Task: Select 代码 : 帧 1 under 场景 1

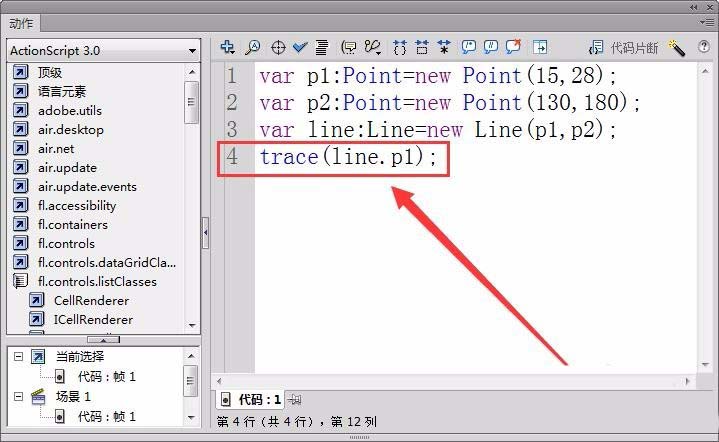Action: click(x=106, y=417)
